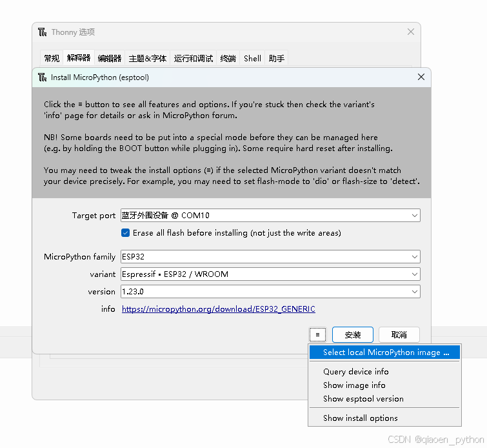Click the Target port field showing COM10
The height and width of the screenshot is (448, 487).
[270, 216]
